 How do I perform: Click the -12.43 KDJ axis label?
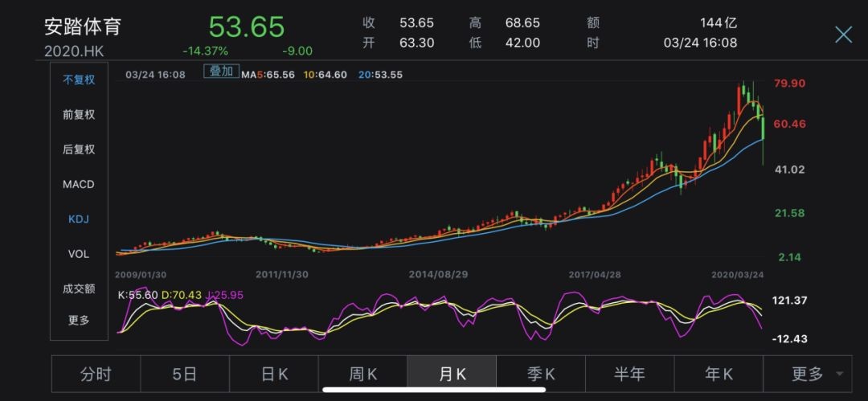pyautogui.click(x=789, y=338)
